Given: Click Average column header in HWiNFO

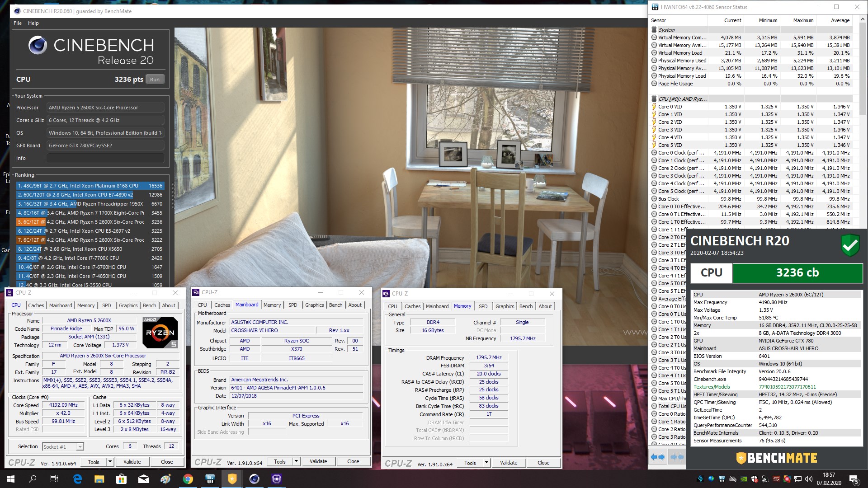Looking at the screenshot, I should [x=834, y=20].
